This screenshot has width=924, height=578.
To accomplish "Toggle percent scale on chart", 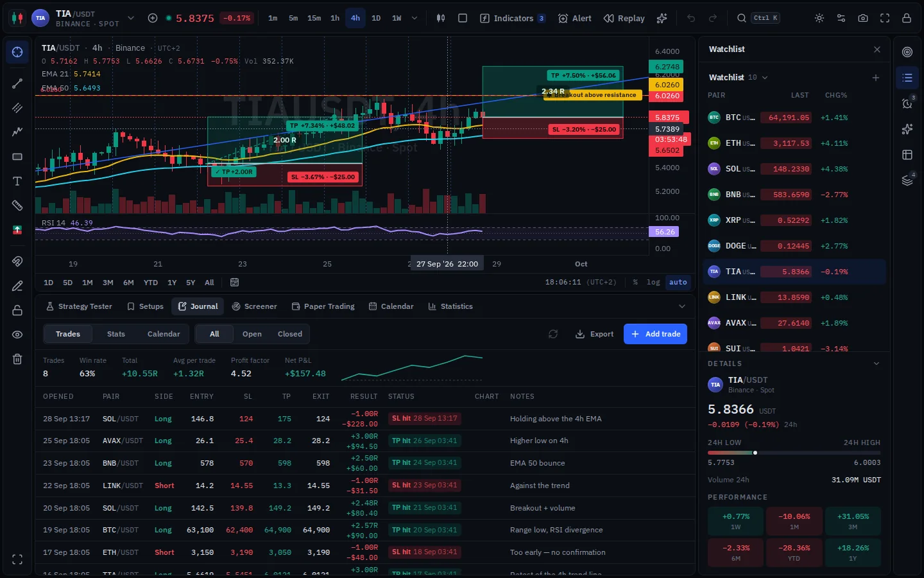I will 635,283.
